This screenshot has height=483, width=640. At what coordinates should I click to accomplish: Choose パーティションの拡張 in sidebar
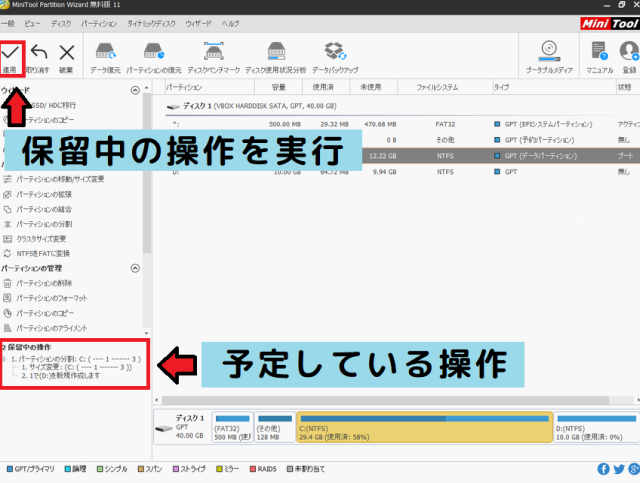(x=38, y=194)
